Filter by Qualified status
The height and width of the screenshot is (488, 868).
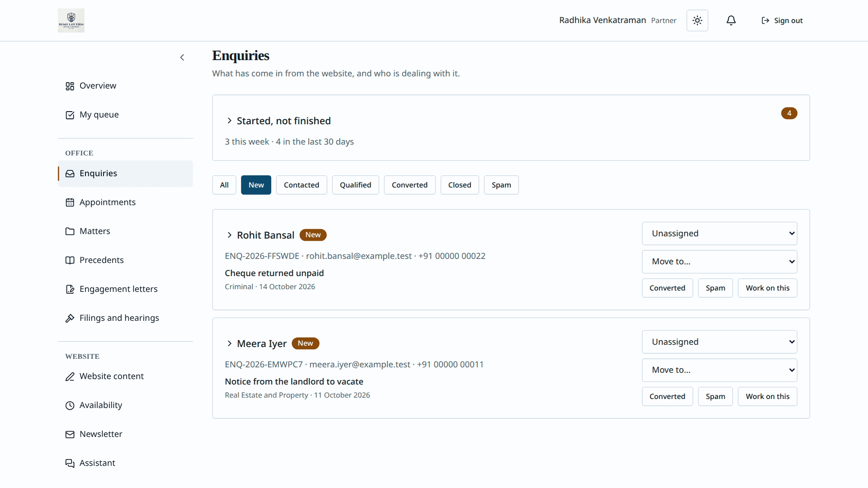[355, 185]
